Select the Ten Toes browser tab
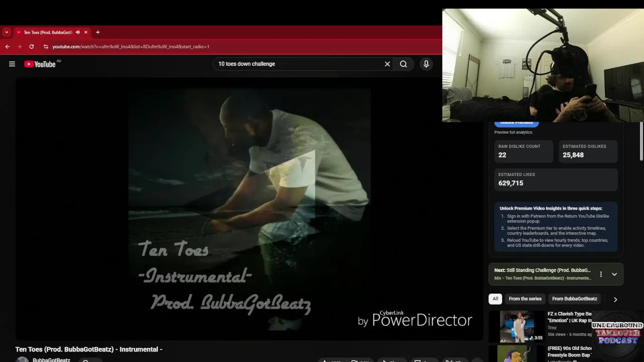Image resolution: width=644 pixels, height=362 pixels. tap(48, 32)
